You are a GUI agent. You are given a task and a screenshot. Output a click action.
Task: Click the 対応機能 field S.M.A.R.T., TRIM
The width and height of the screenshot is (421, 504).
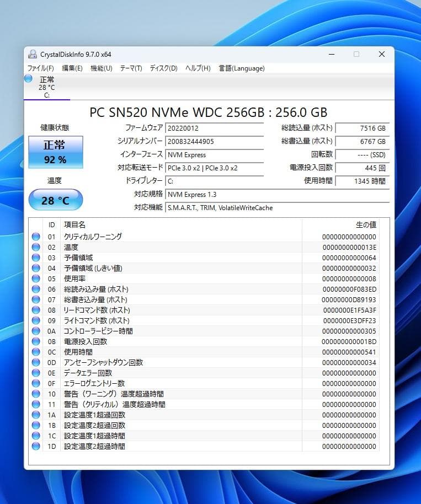point(277,208)
